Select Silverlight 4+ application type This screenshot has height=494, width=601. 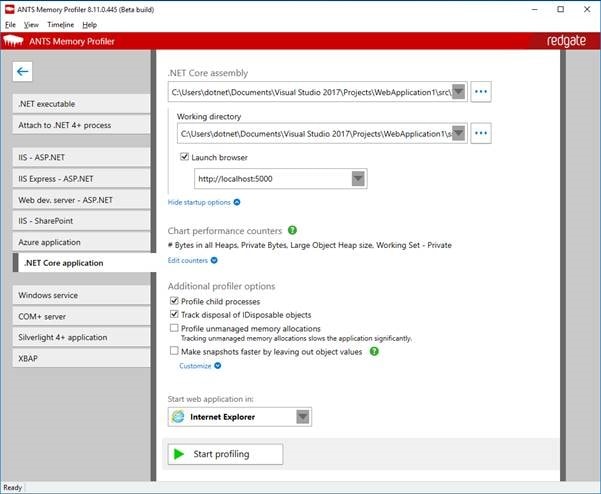(81, 337)
